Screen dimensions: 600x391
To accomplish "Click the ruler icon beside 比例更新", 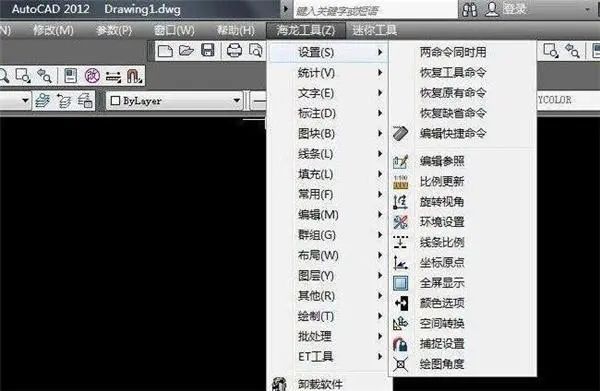I will point(400,182).
